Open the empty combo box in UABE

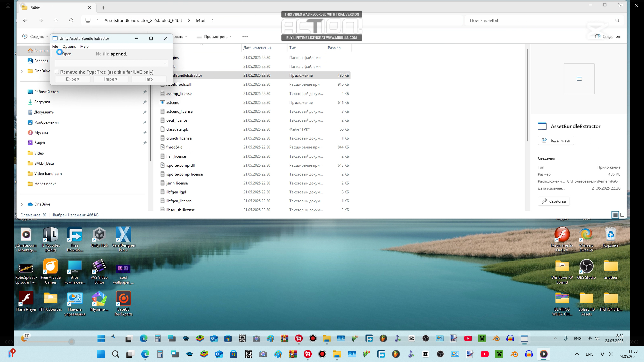point(111,63)
